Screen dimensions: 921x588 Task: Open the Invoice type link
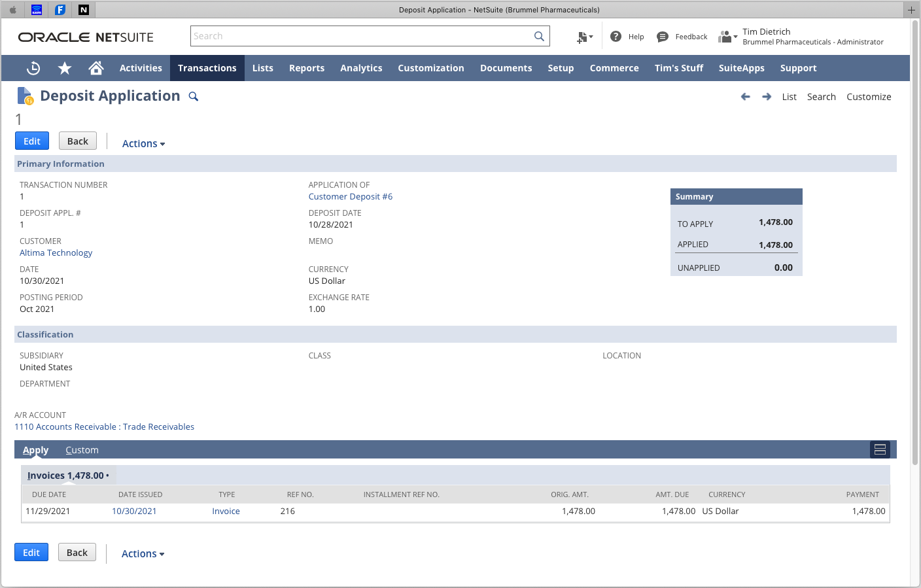point(226,511)
